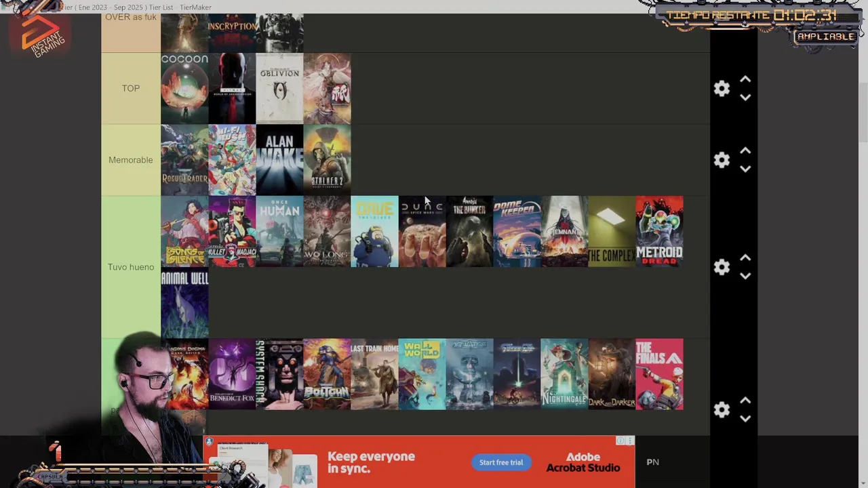
Task: Select the TOP tier label
Action: click(x=131, y=89)
